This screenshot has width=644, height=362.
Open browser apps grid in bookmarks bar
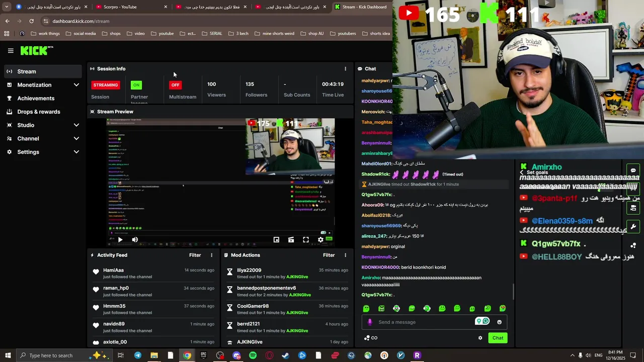[x=7, y=34]
